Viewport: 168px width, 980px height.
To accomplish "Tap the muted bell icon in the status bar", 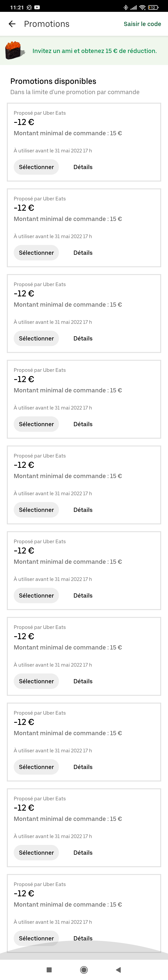I will tap(29, 7).
